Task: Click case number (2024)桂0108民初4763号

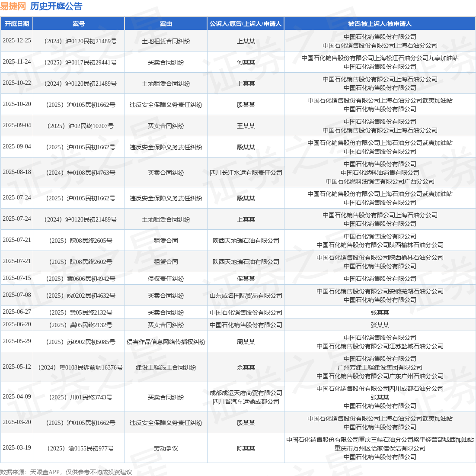Action: pos(80,173)
